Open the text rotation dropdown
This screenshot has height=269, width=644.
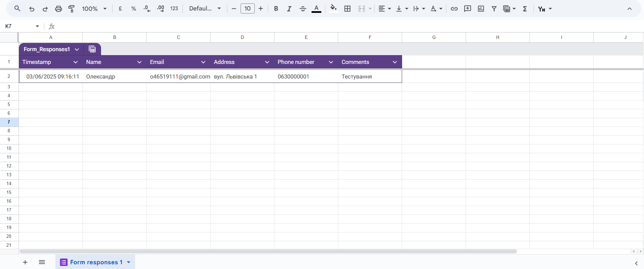[437, 9]
